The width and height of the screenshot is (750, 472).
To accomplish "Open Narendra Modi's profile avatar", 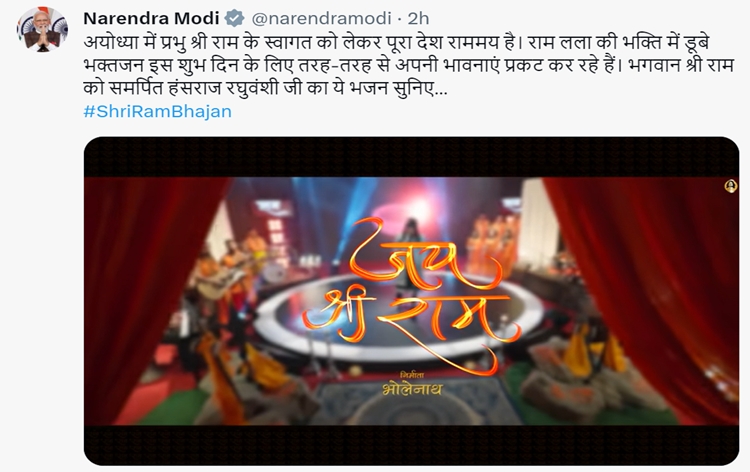I will (x=42, y=30).
